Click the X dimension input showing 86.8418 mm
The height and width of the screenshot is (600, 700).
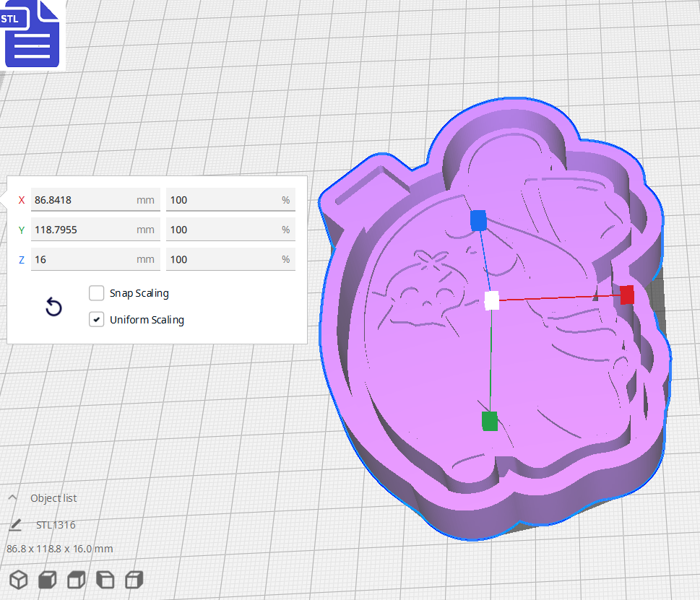(95, 200)
